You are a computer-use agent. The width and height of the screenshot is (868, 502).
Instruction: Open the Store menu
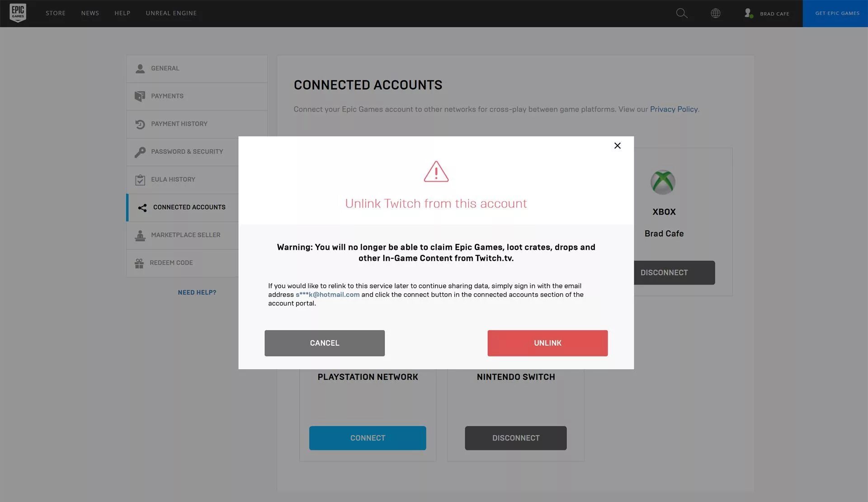coord(56,13)
